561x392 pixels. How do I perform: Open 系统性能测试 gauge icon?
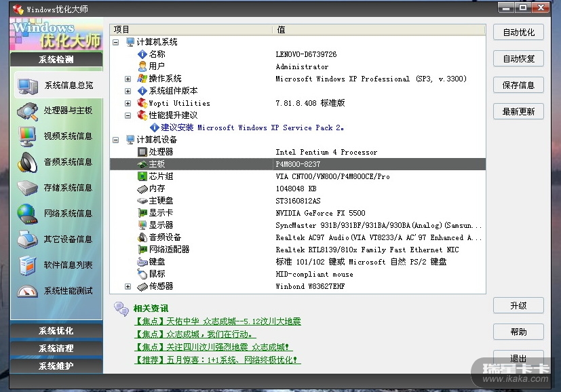pyautogui.click(x=28, y=291)
